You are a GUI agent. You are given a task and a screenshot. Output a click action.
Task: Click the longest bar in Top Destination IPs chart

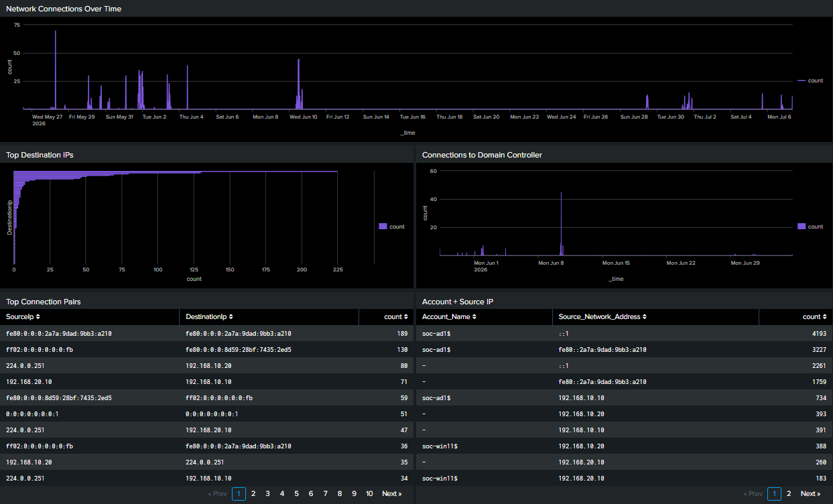click(x=176, y=172)
